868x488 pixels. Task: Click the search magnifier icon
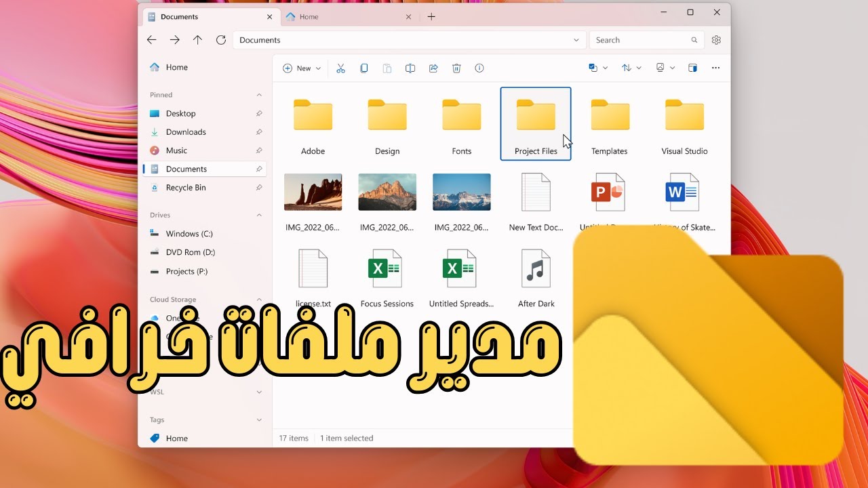(x=694, y=40)
